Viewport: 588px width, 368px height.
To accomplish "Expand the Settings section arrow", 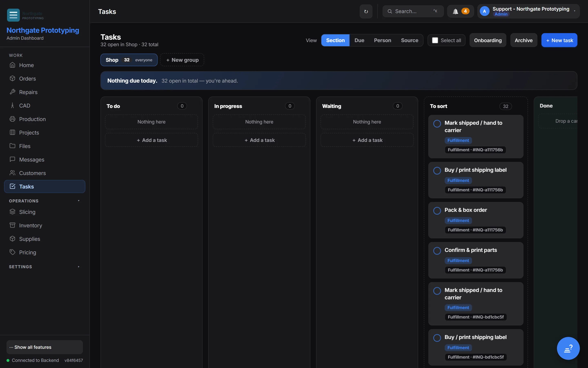I will [79, 267].
